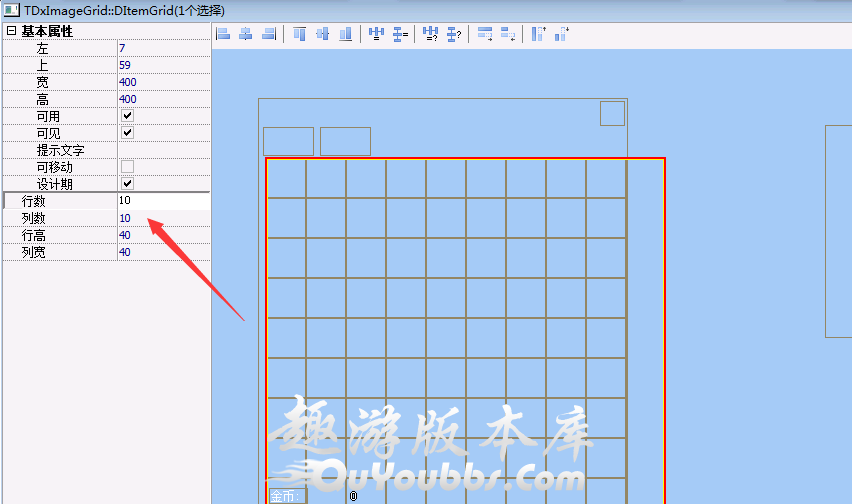The height and width of the screenshot is (504, 852).
Task: Select the 提示文字 property label
Action: click(60, 150)
